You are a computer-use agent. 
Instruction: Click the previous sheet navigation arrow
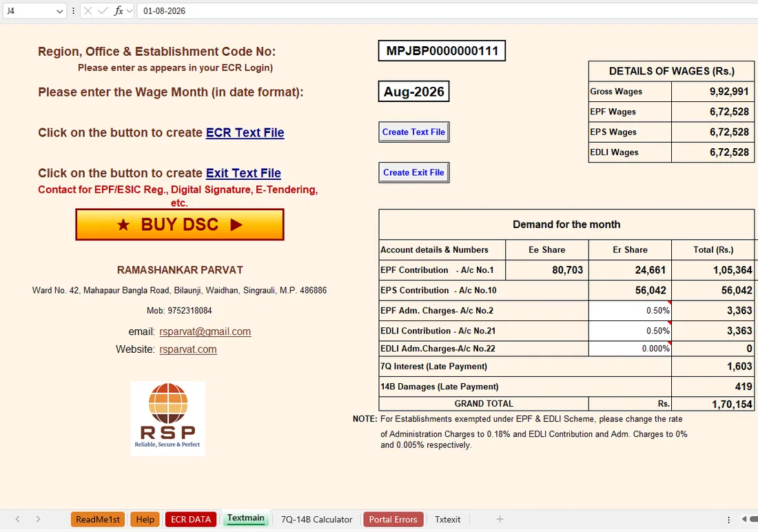pyautogui.click(x=17, y=519)
